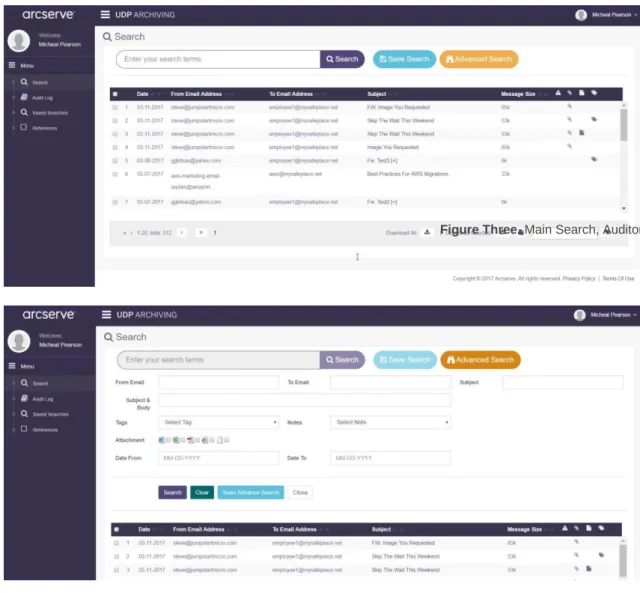
Task: Jump to last page in upper pagination bar
Action: point(201,233)
